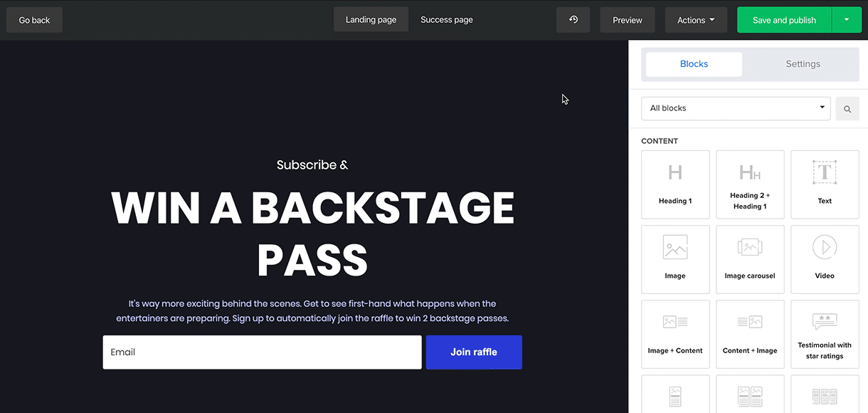The width and height of the screenshot is (868, 413).
Task: Click the Go back button
Action: click(34, 20)
